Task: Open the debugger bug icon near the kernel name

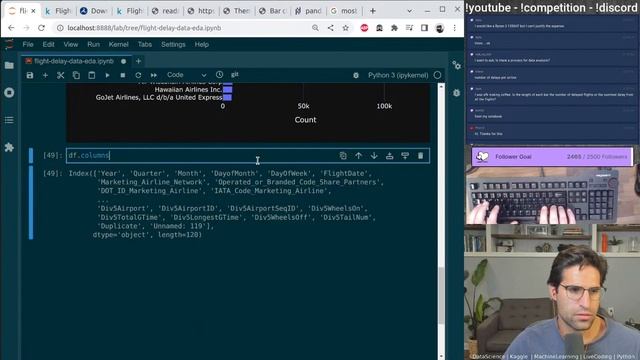Action: pos(356,75)
